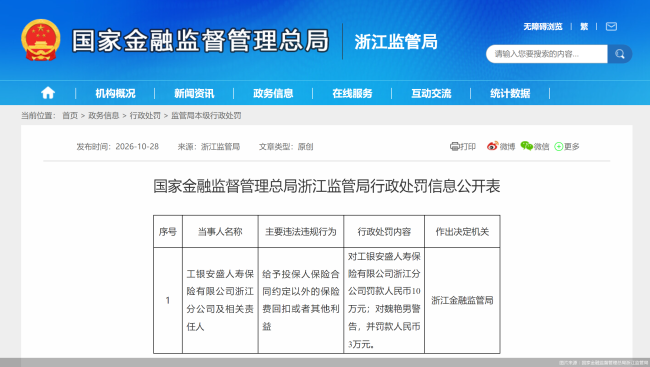Select the article title 行政处罚信息公开表
Image resolution: width=650 pixels, height=367 pixels.
[327, 186]
